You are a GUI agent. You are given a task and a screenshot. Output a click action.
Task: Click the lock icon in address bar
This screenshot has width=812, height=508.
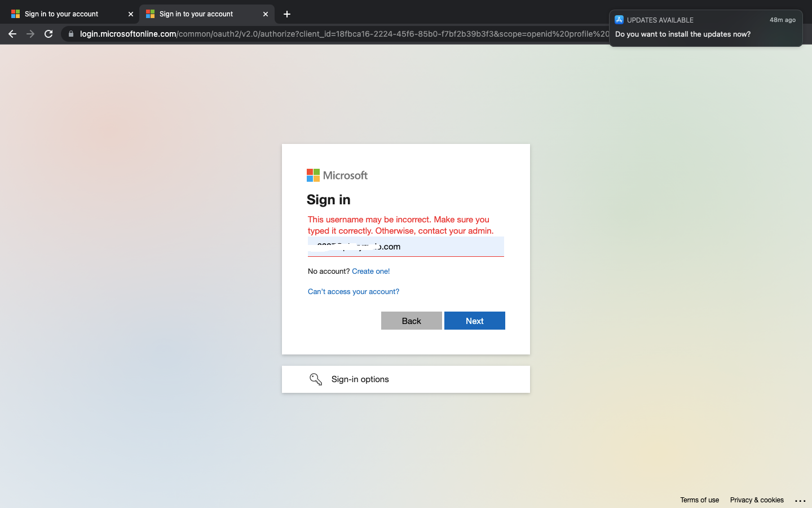pyautogui.click(x=70, y=34)
